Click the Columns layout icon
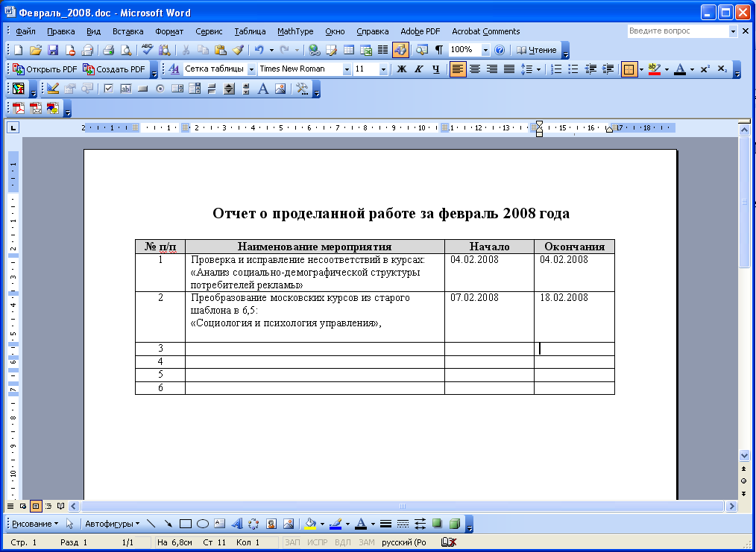 382,50
